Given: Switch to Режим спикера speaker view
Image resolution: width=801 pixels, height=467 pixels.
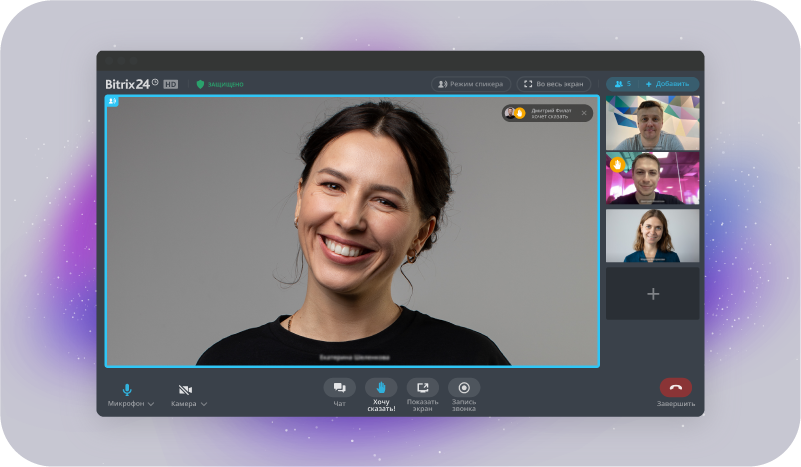Looking at the screenshot, I should pos(470,84).
